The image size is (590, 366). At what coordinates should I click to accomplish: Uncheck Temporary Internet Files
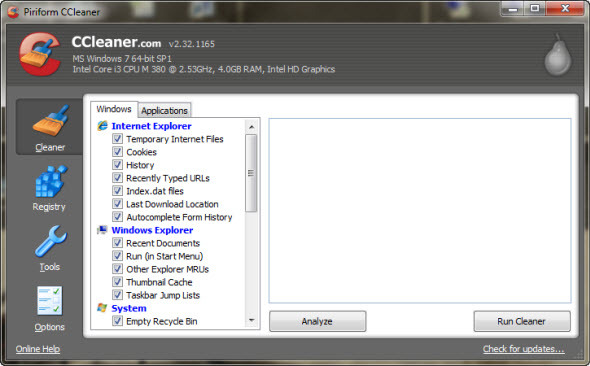coord(117,139)
